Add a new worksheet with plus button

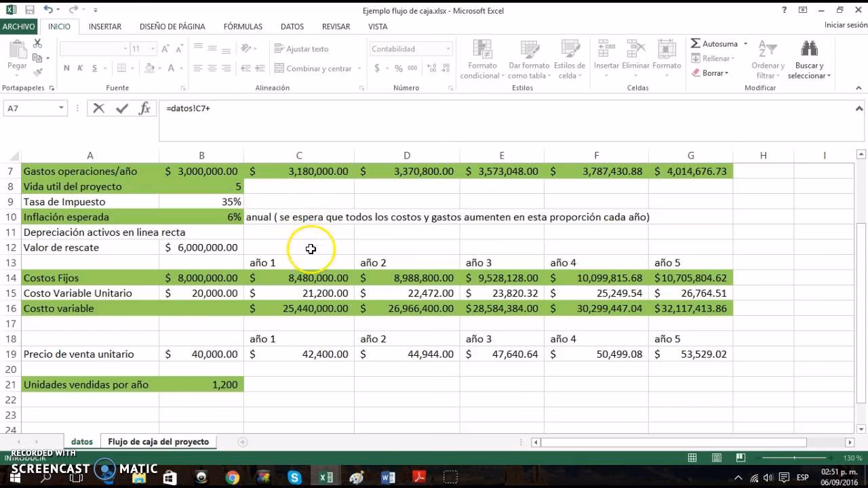(242, 441)
